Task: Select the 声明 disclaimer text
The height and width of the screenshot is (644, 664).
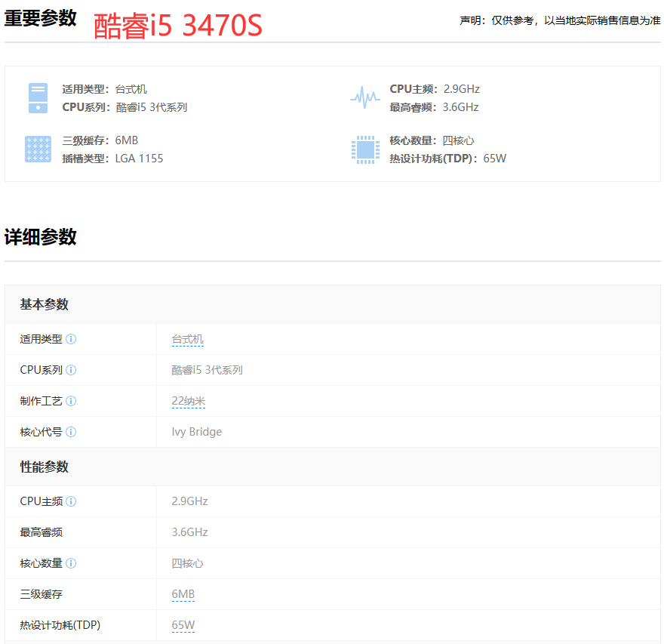Action: click(560, 20)
